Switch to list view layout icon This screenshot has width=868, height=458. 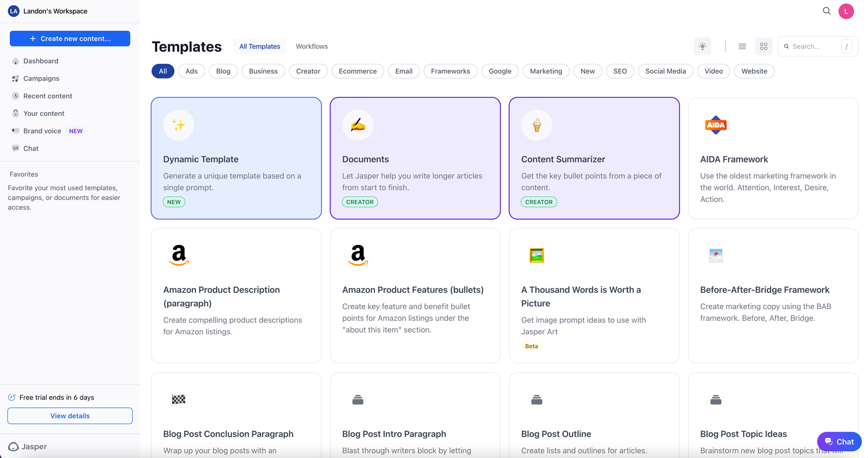(x=742, y=46)
